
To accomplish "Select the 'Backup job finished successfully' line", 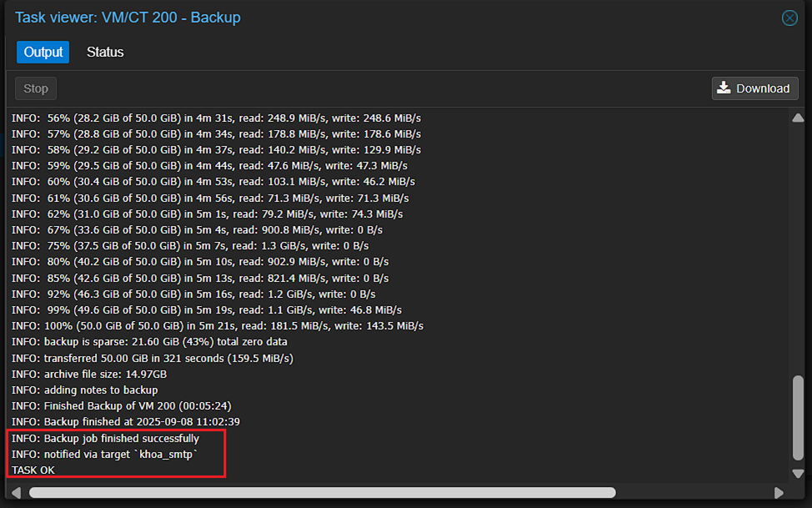I will tap(105, 438).
